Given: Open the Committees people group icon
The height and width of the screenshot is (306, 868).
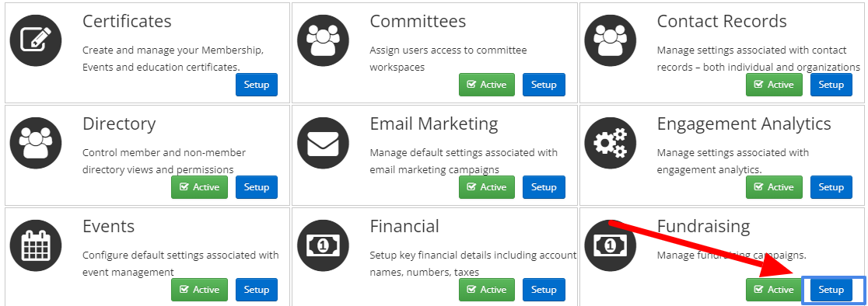Looking at the screenshot, I should click(x=324, y=40).
